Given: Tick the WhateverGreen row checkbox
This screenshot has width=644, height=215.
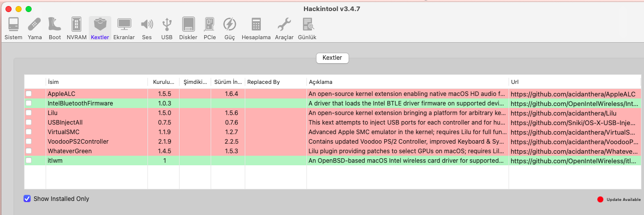Looking at the screenshot, I should (x=29, y=151).
